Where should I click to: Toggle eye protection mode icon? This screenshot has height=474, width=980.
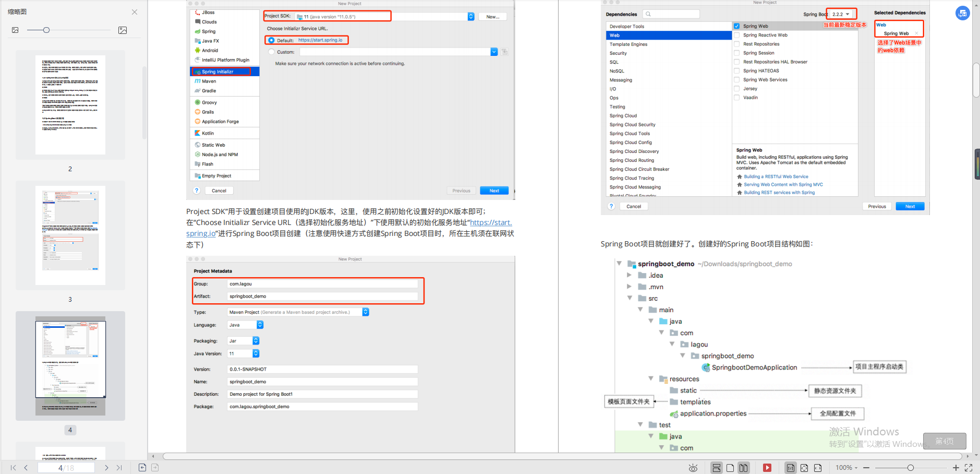click(693, 468)
